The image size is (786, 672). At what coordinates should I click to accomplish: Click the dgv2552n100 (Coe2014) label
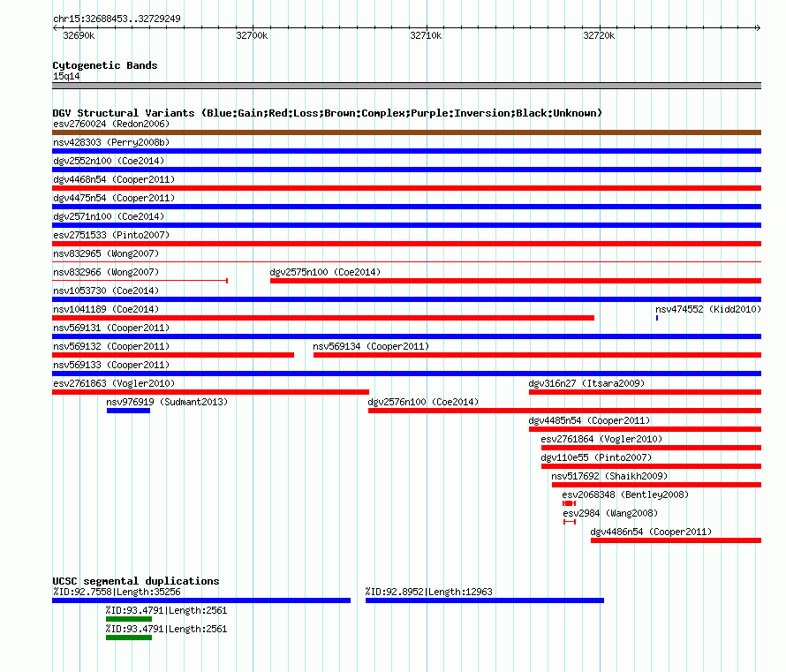click(109, 161)
